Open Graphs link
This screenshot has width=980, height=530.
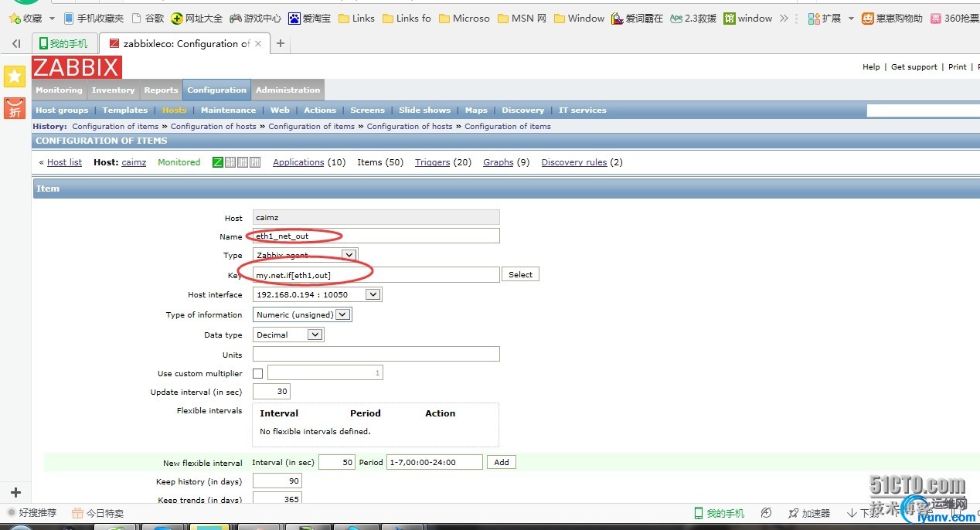499,162
